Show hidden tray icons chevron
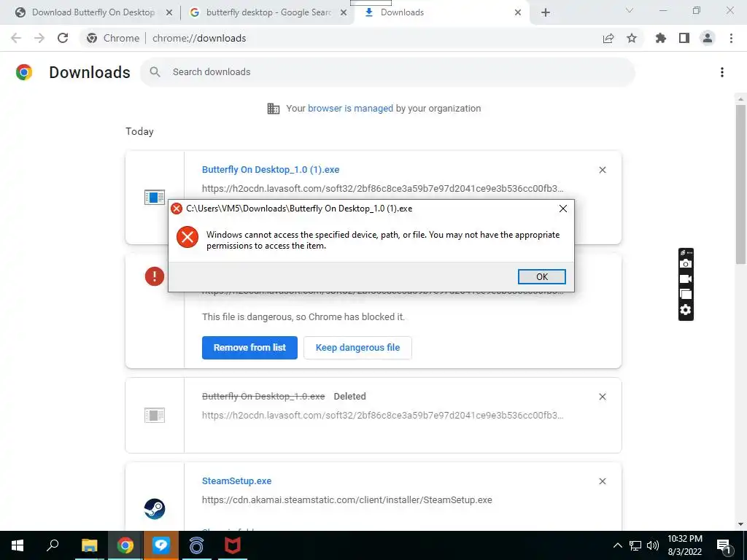 click(617, 545)
